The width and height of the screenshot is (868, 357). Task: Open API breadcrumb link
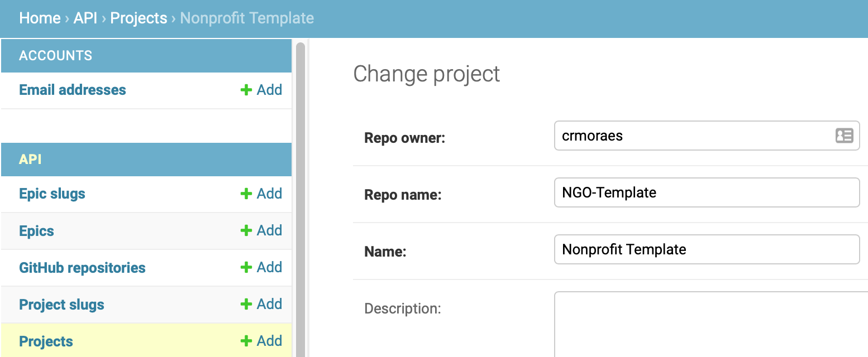coord(85,18)
